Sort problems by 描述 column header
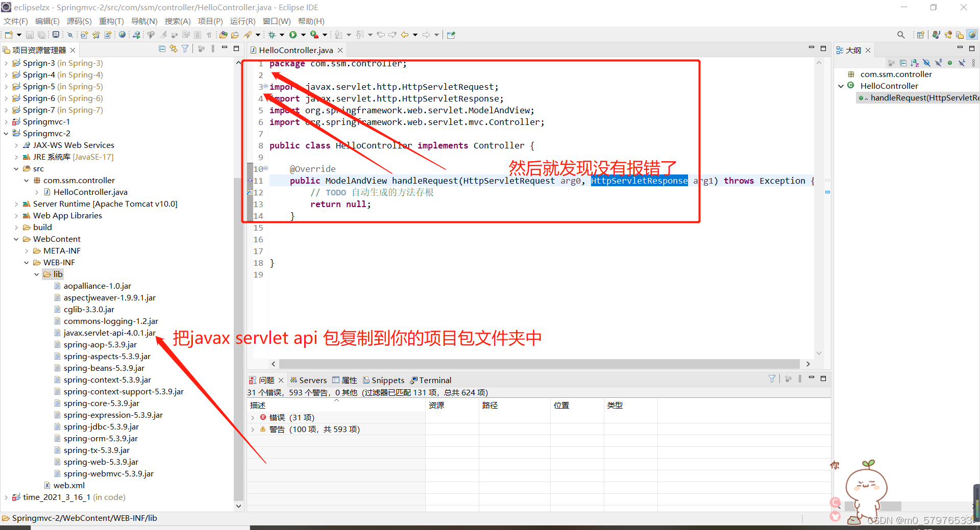Viewport: 980px width, 530px height. point(336,405)
